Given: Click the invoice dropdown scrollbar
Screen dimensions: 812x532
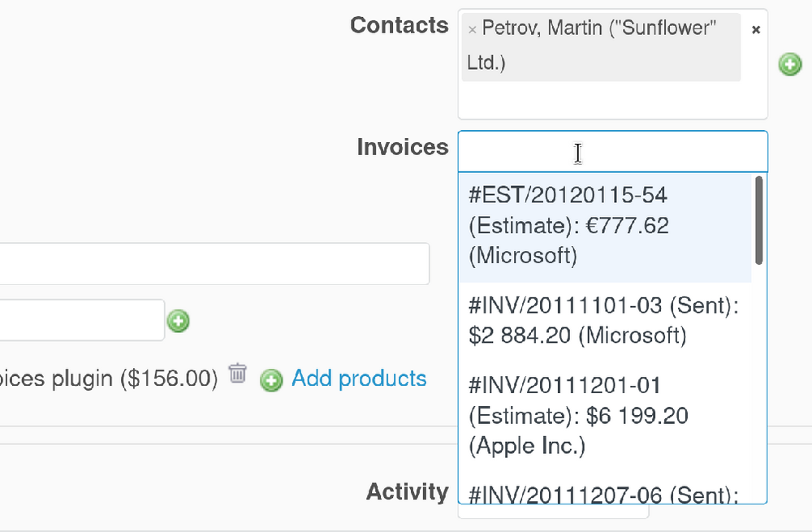Looking at the screenshot, I should [757, 219].
